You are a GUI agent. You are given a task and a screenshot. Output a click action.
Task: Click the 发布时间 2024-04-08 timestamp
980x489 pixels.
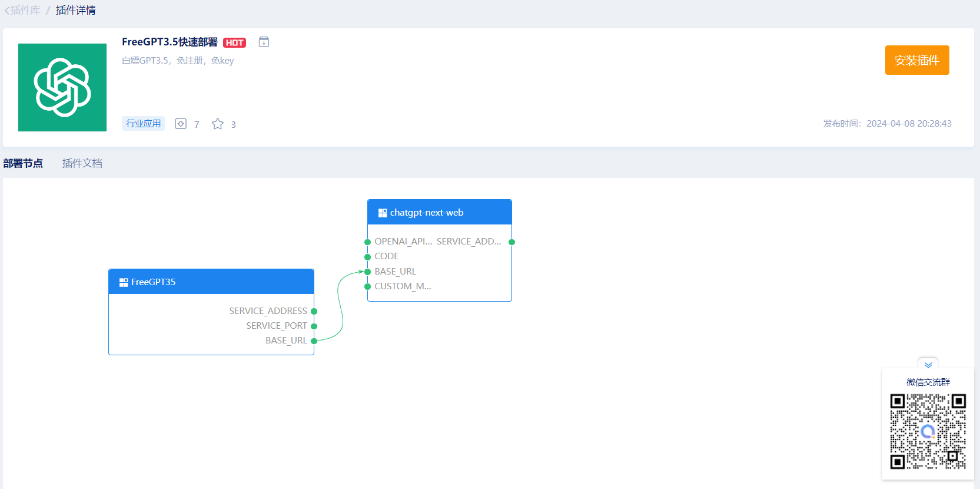click(x=887, y=124)
